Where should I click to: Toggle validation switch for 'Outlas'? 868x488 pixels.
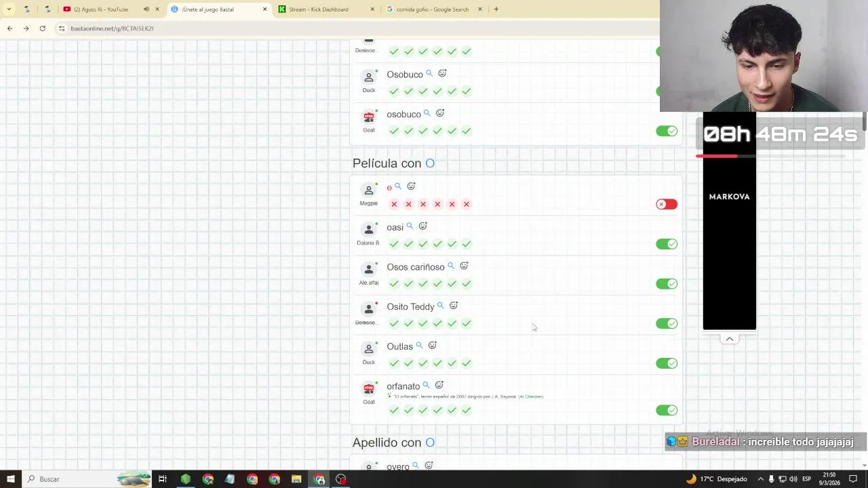click(x=667, y=363)
